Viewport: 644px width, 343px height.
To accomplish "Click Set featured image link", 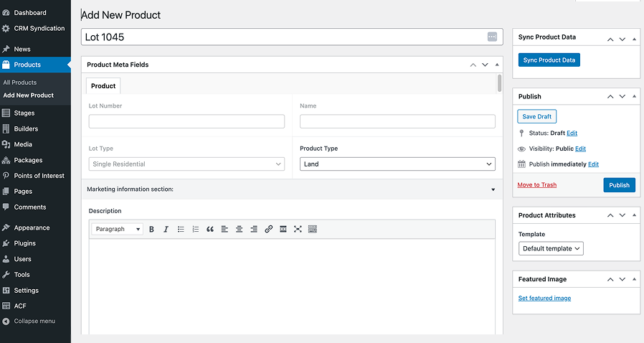I will [544, 299].
